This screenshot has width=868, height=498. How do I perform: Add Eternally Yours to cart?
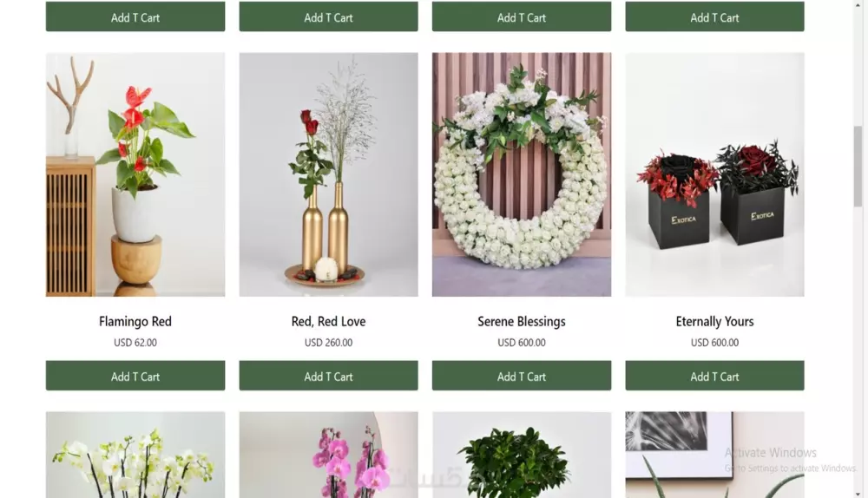click(714, 376)
